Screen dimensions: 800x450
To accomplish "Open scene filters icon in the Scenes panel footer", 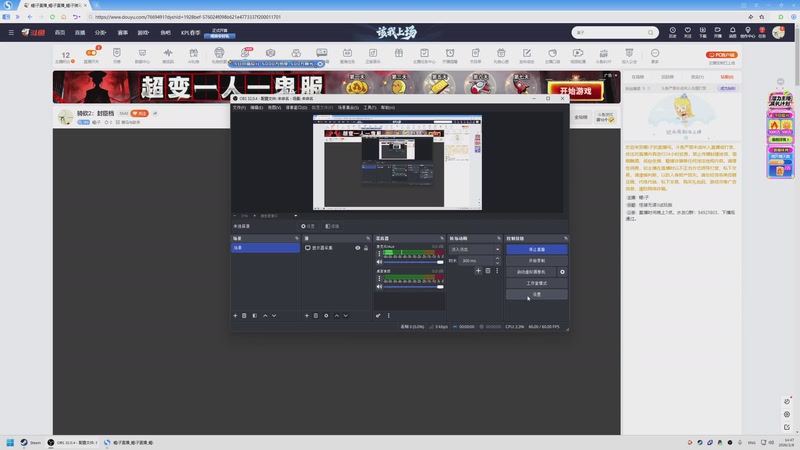I will click(x=255, y=316).
